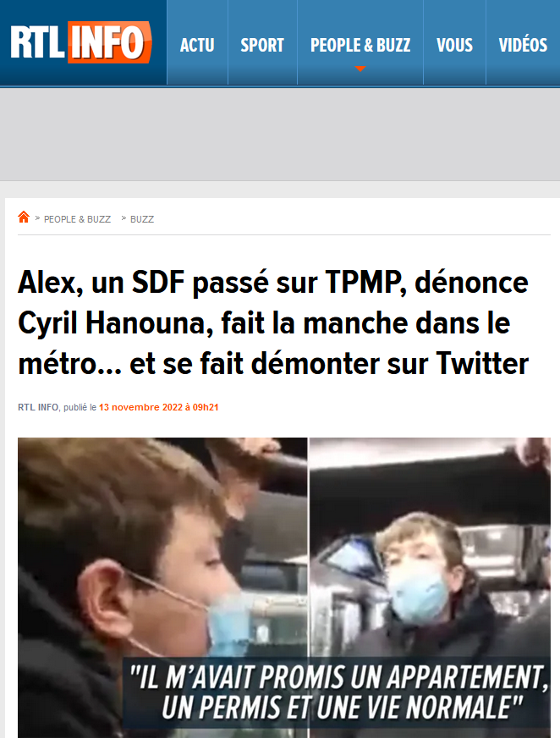The width and height of the screenshot is (560, 738).
Task: Click the orange arrow under PEOPLE & BUZZ
Action: point(360,69)
